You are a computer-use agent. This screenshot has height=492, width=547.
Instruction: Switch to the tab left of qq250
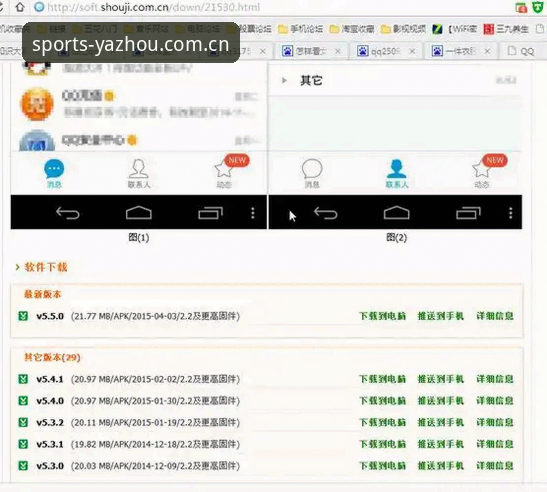310,52
